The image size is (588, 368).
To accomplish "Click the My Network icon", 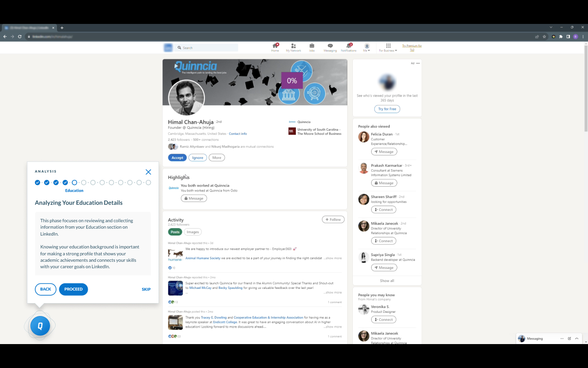I will pyautogui.click(x=293, y=46).
